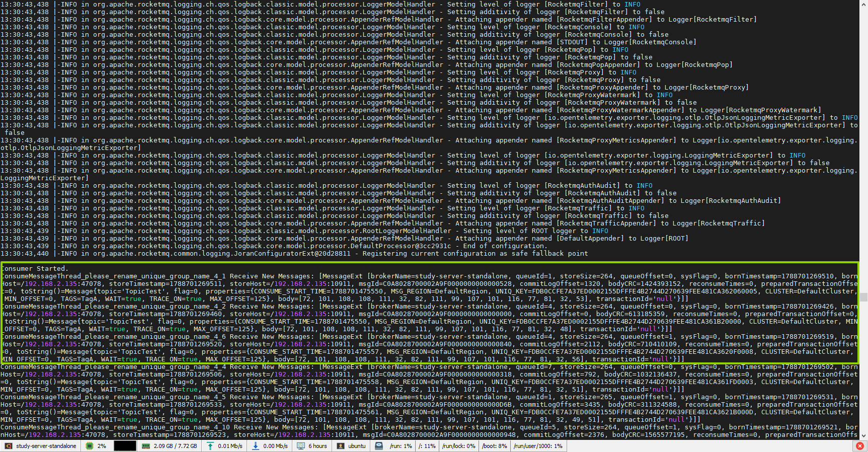This screenshot has height=452, width=868.
Task: Click the 'End of configuration.' log text
Action: pyautogui.click(x=505, y=246)
